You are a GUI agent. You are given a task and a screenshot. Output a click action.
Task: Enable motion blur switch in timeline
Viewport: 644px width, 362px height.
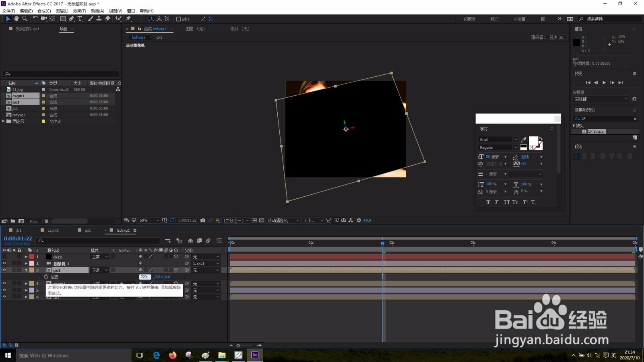208,241
